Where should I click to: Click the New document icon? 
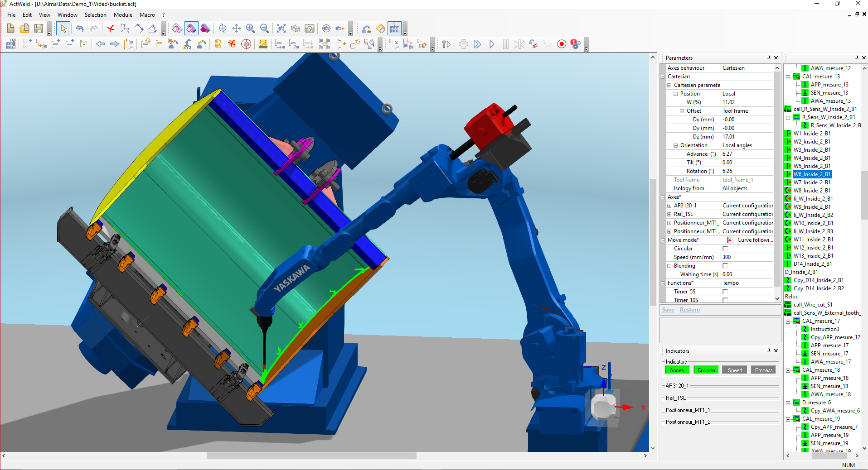[x=10, y=29]
